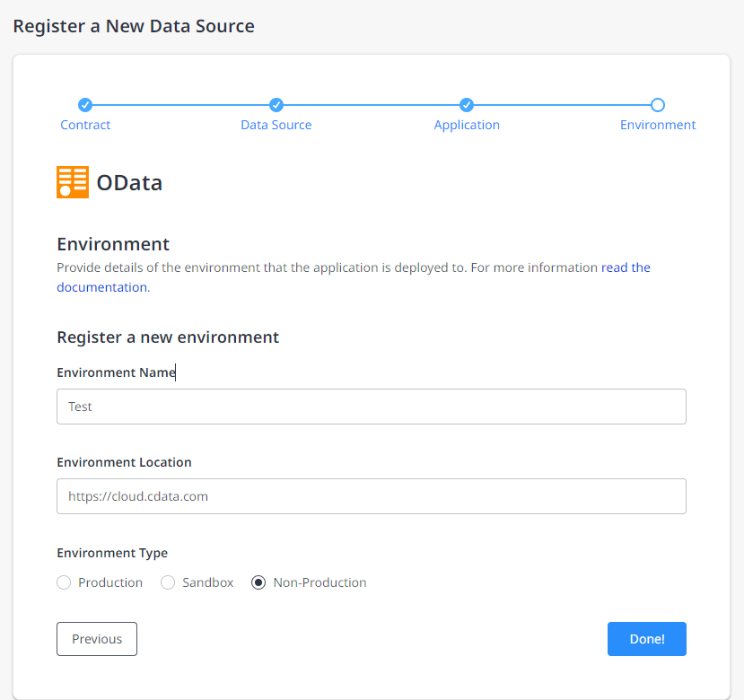
Task: Jump to the Application step label
Action: click(467, 125)
